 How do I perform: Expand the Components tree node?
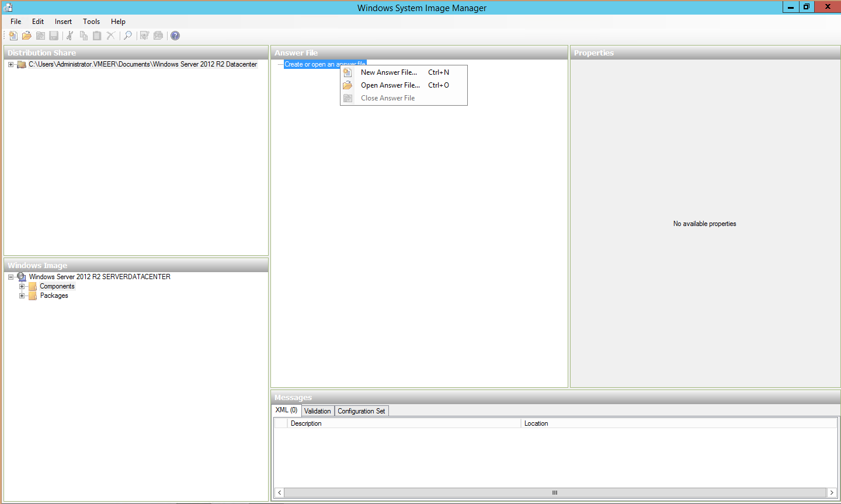point(22,286)
